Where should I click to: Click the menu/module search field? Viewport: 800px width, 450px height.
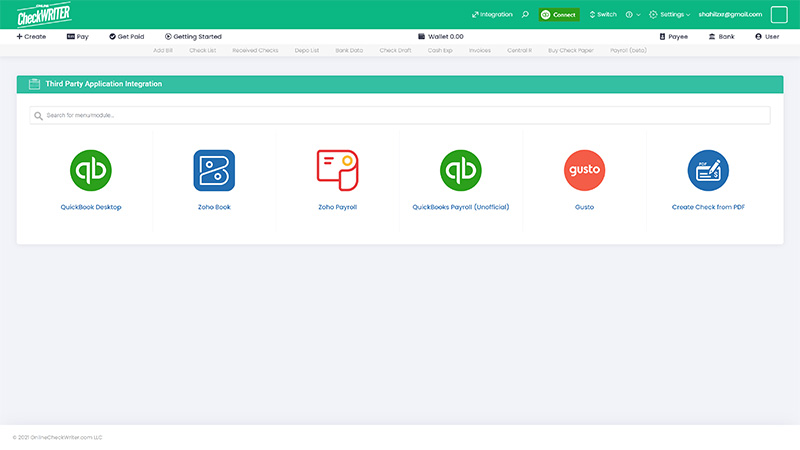[400, 115]
